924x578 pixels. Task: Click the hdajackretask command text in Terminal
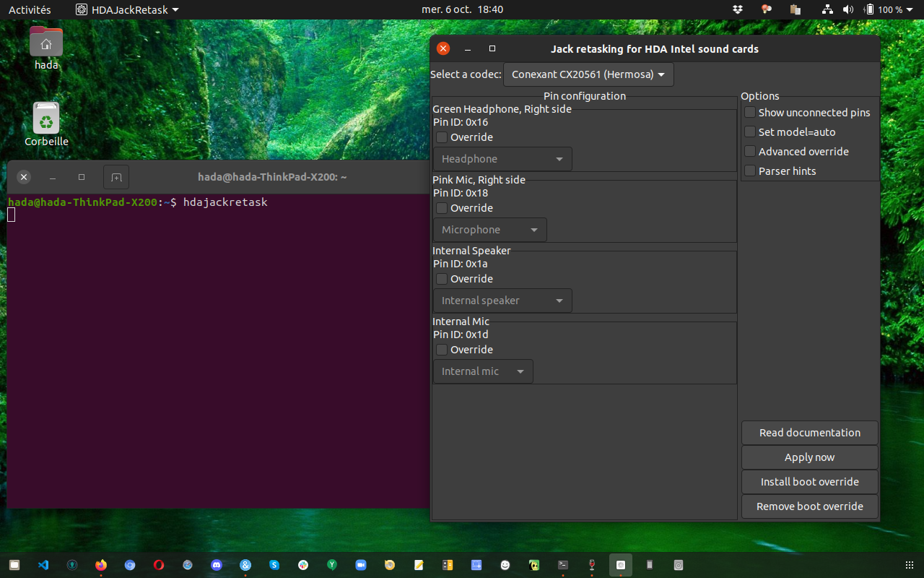click(225, 202)
